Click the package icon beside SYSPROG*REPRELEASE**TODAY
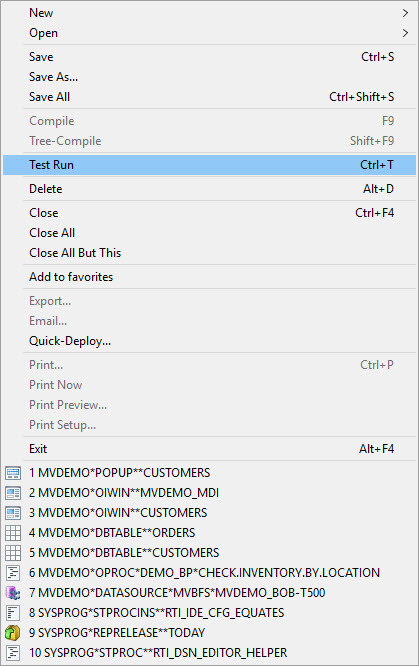Image resolution: width=419 pixels, height=666 pixels. pyautogui.click(x=13, y=632)
